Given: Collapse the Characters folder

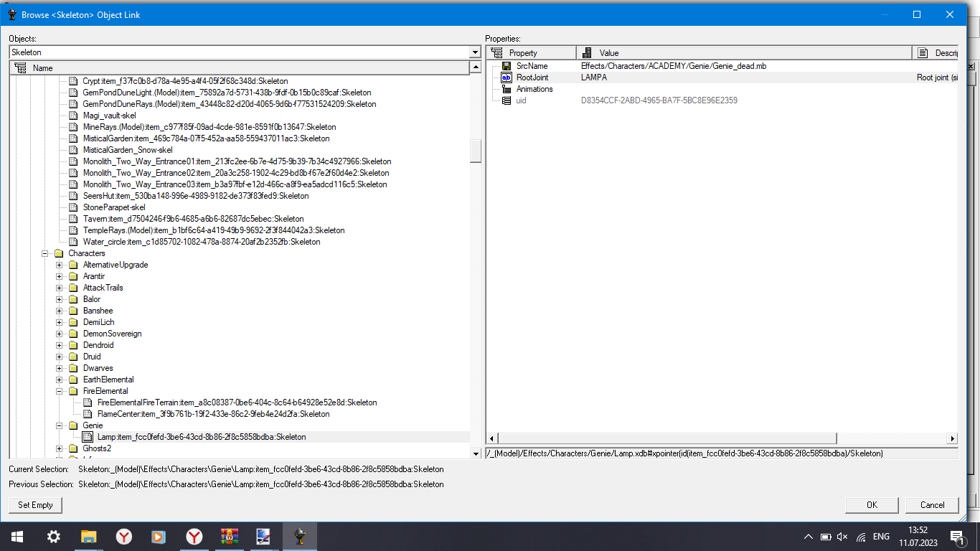Looking at the screenshot, I should pyautogui.click(x=45, y=253).
